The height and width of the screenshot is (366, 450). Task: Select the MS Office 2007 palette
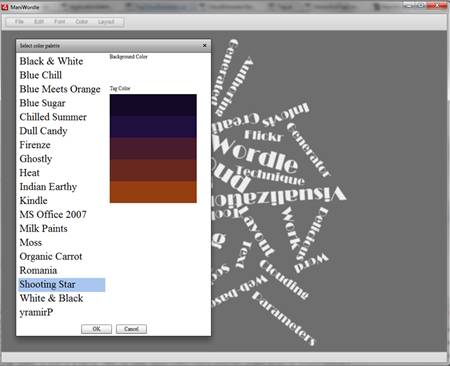click(62, 215)
